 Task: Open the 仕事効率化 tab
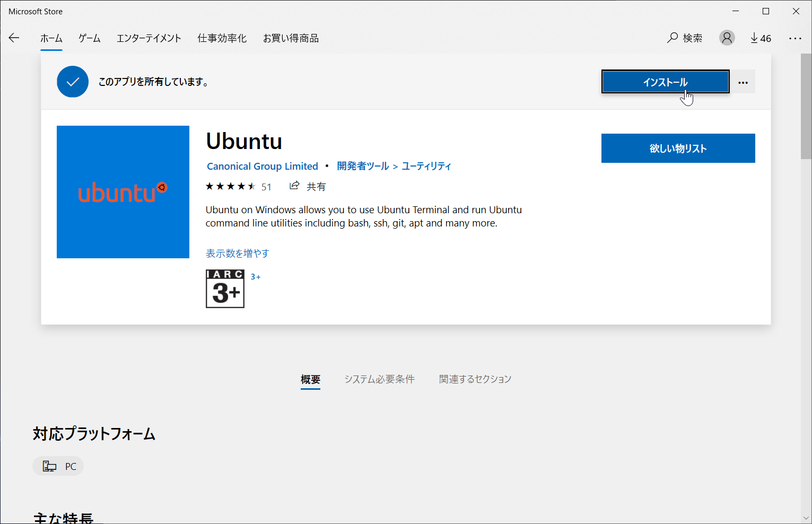(x=222, y=38)
